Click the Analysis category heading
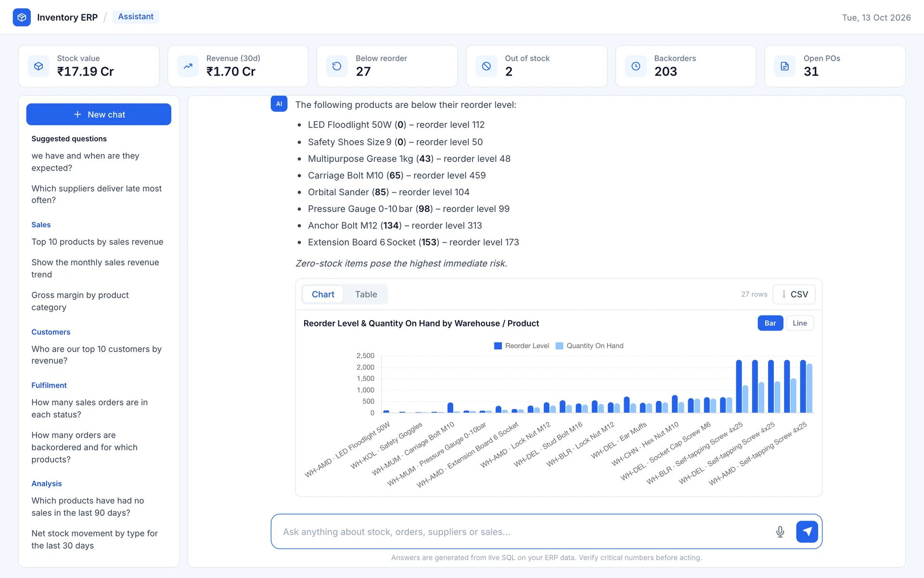Image resolution: width=924 pixels, height=578 pixels. click(x=47, y=484)
